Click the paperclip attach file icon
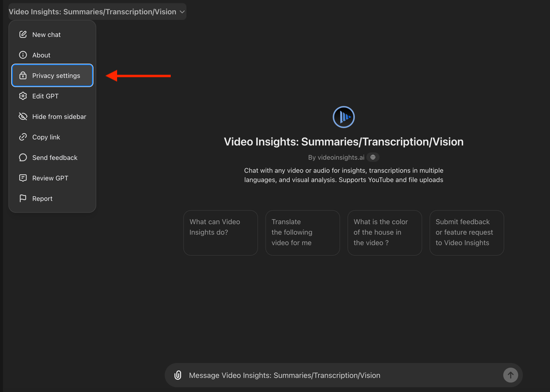 point(178,375)
